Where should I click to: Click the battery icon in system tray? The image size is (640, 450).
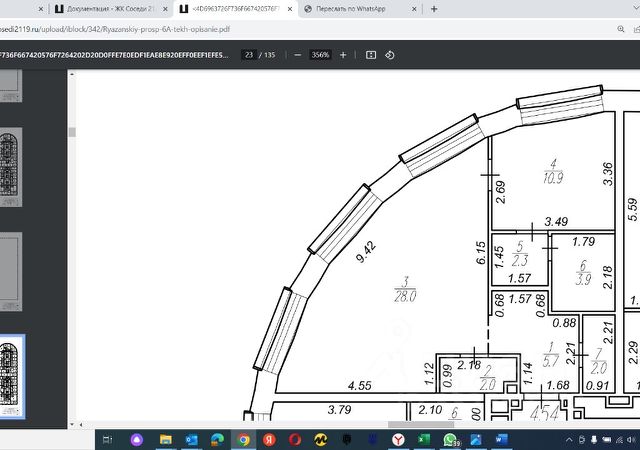[x=607, y=440]
